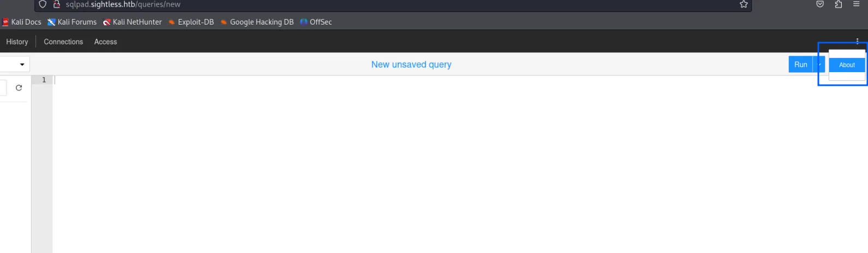This screenshot has width=868, height=253.
Task: Open the Google Hacking DB bookmark
Action: coord(257,22)
